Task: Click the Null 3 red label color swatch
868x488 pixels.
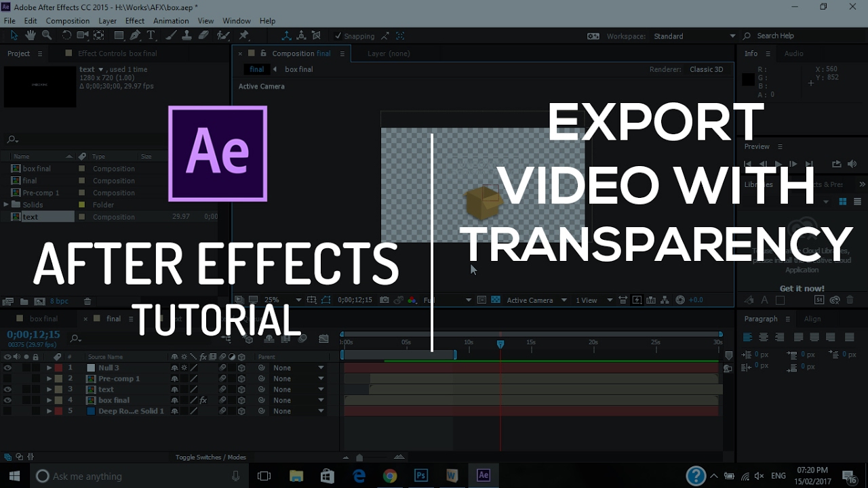Action: coord(59,368)
